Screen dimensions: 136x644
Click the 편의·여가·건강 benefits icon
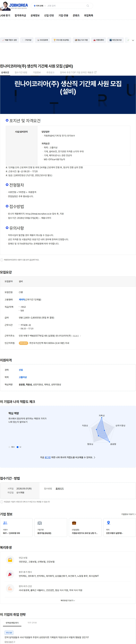pos(10,588)
